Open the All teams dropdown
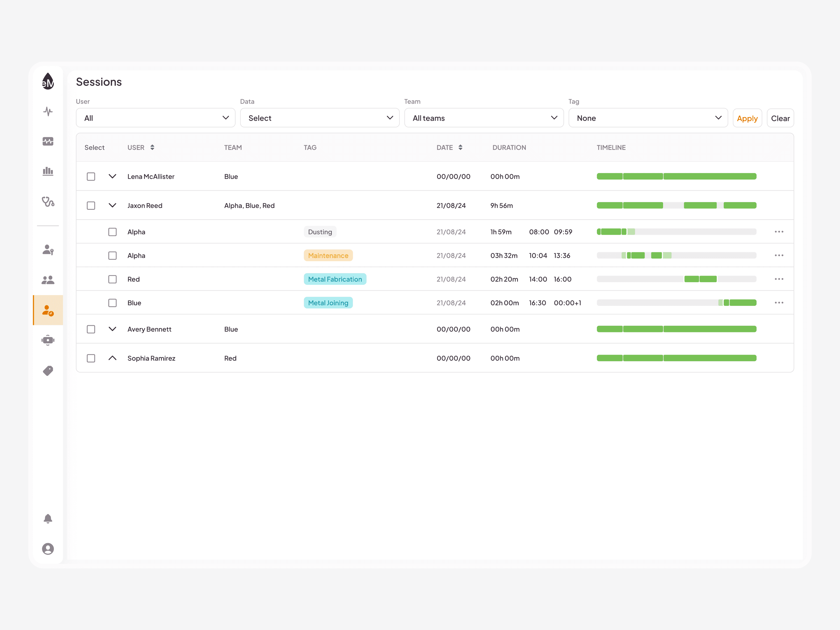 point(484,118)
